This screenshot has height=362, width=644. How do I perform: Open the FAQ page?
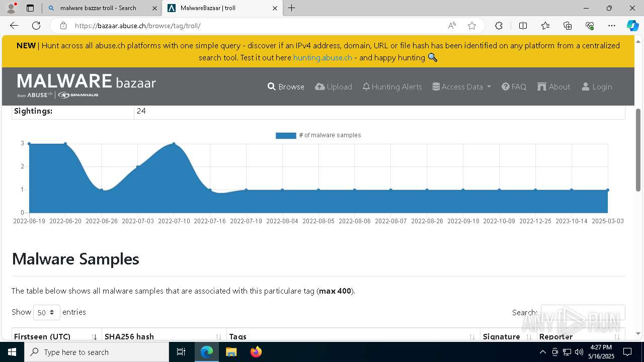514,86
